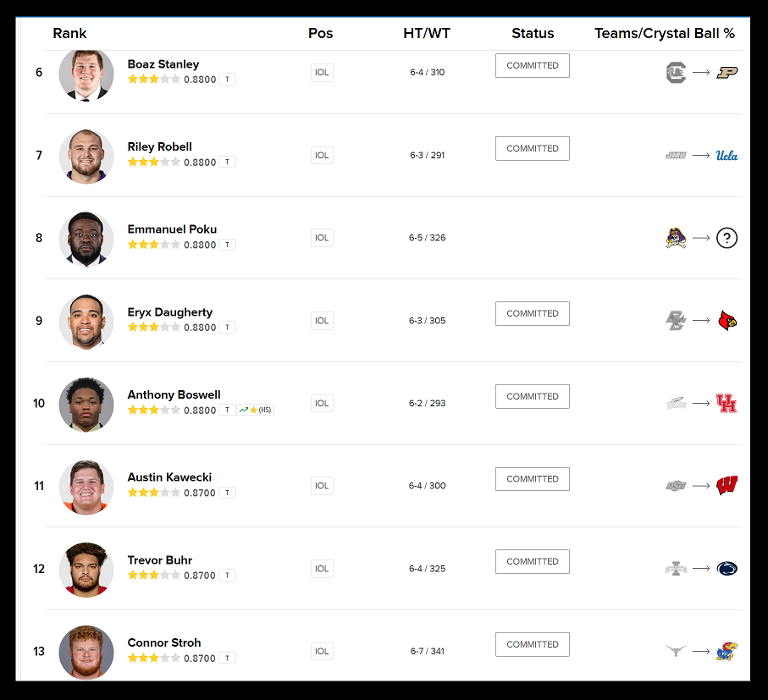Open Anthony Boswell's player profile link
The image size is (768, 700).
pyautogui.click(x=174, y=394)
